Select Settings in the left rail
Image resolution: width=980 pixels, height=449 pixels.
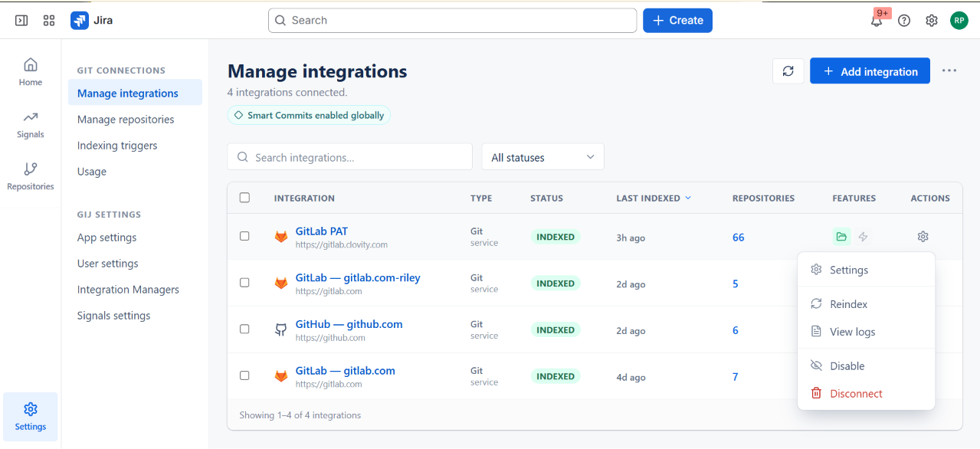point(31,416)
